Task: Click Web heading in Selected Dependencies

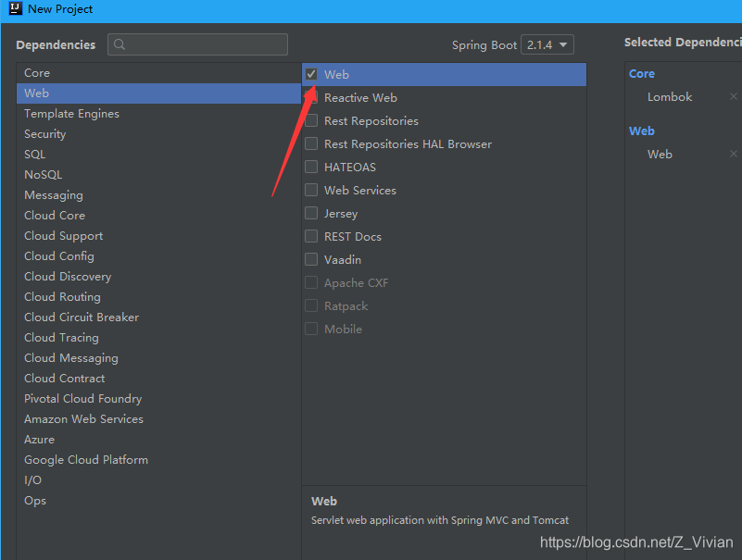Action: point(642,131)
